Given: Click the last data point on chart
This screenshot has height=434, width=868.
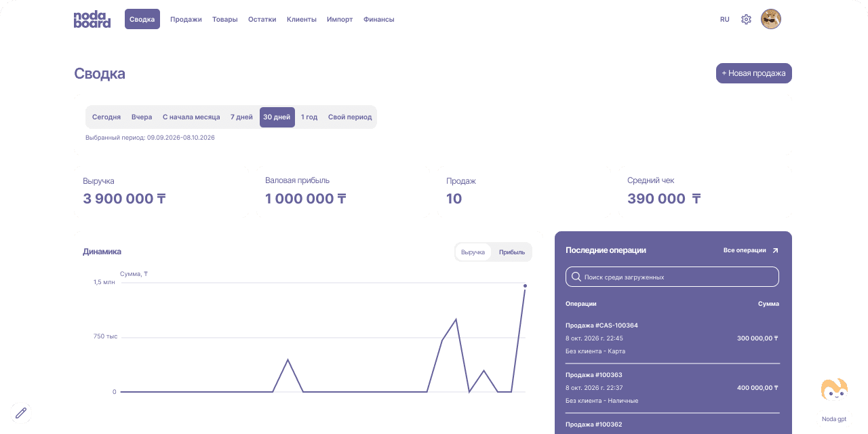Looking at the screenshot, I should pyautogui.click(x=525, y=285).
